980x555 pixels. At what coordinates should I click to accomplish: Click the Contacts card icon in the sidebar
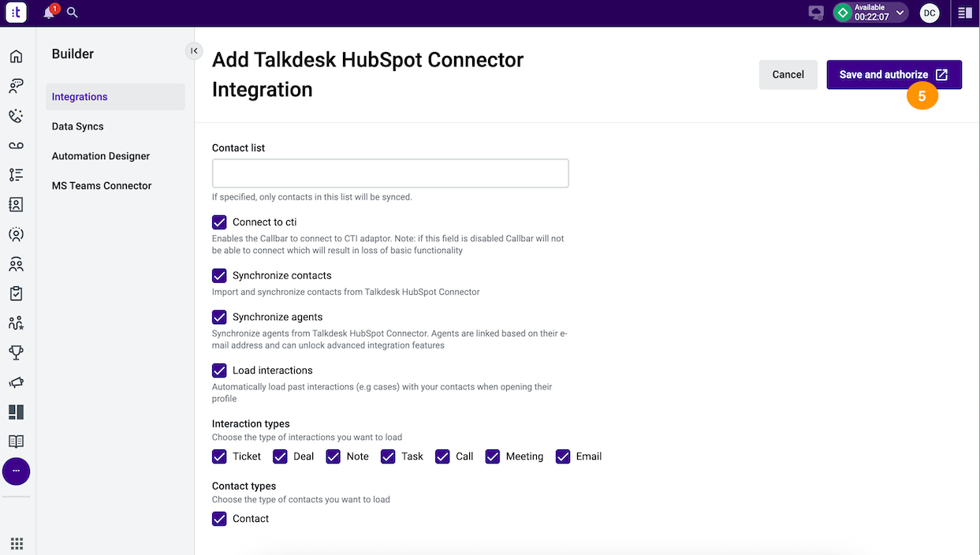click(x=16, y=204)
